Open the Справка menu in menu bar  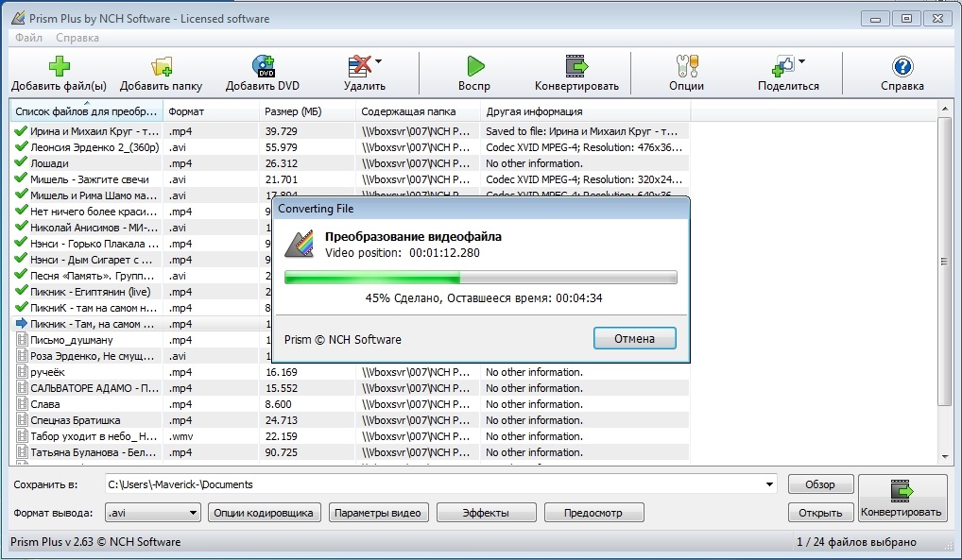[77, 38]
